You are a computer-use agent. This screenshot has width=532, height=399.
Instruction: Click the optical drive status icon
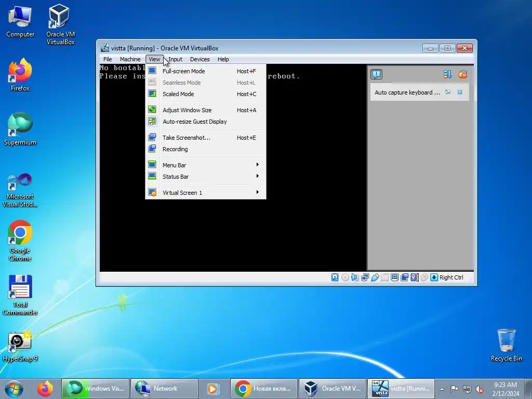[345, 277]
